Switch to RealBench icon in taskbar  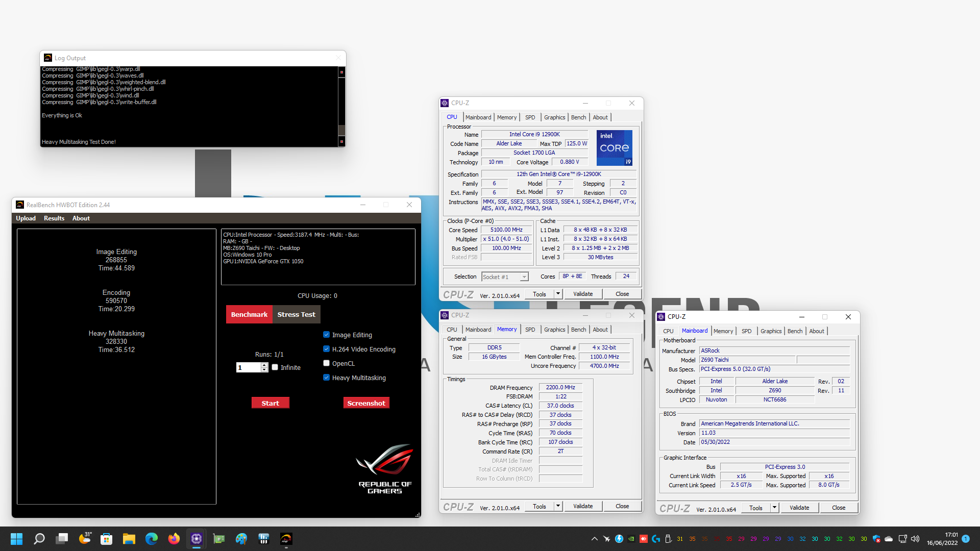click(286, 539)
